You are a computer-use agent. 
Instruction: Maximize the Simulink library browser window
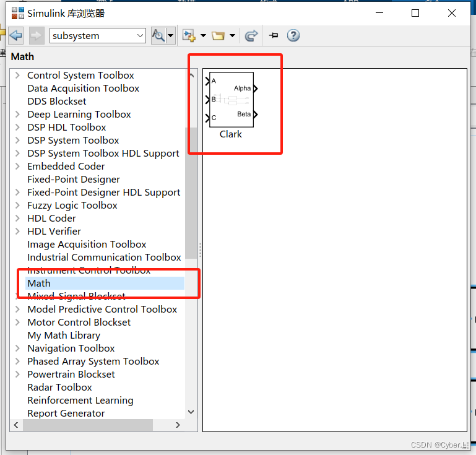415,13
